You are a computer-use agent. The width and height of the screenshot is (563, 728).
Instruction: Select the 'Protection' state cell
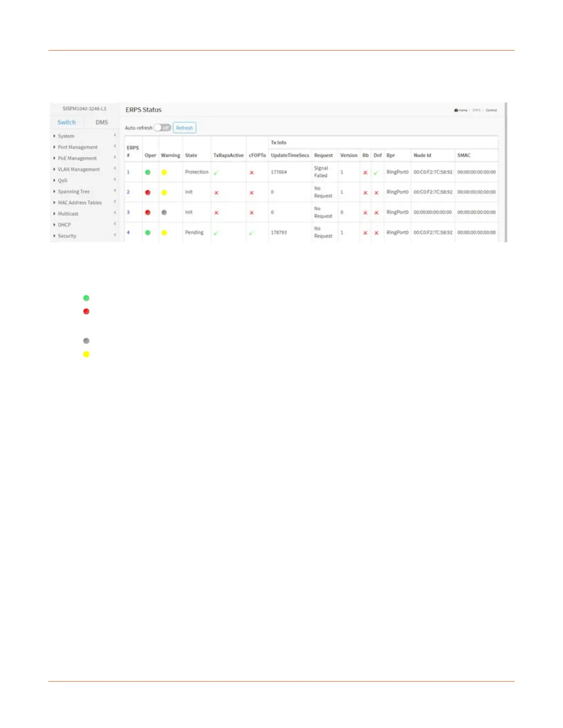point(196,172)
